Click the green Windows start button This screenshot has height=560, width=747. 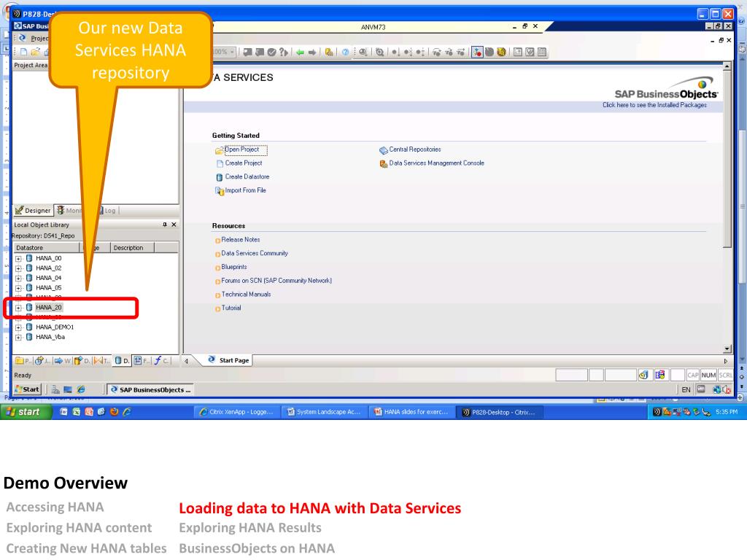(26, 412)
